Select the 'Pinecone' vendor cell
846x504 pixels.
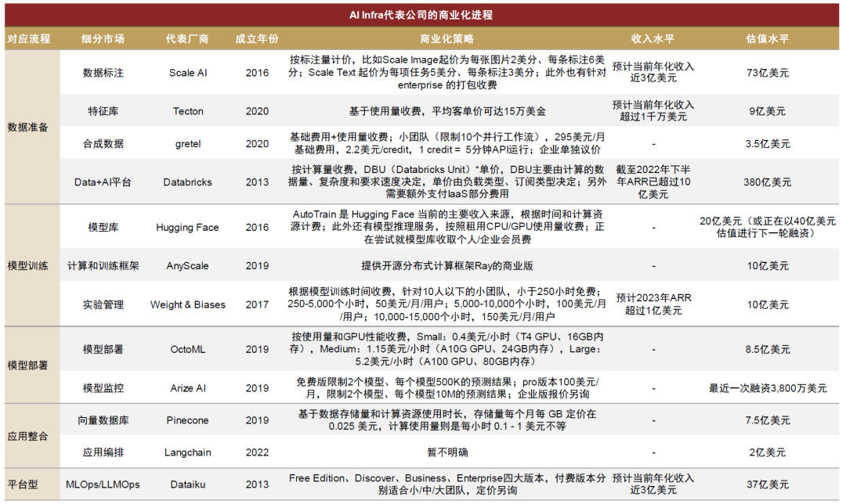coord(188,420)
